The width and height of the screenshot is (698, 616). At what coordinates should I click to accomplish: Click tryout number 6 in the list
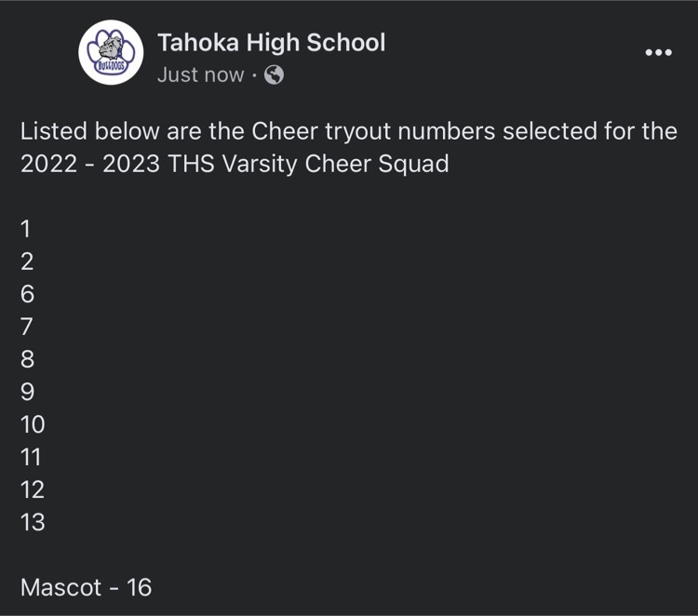pyautogui.click(x=27, y=294)
